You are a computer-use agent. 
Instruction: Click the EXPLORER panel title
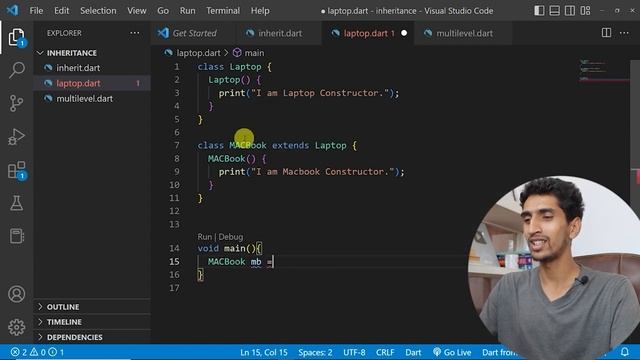pyautogui.click(x=64, y=33)
